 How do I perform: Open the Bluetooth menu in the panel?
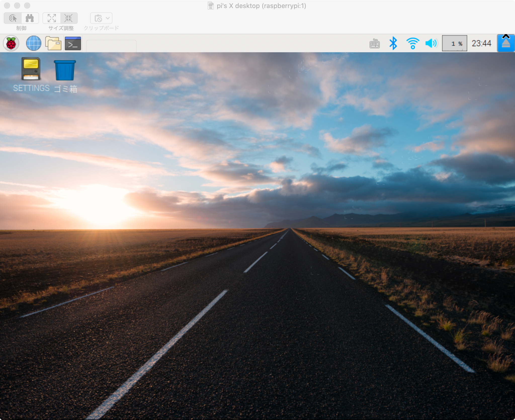(x=393, y=43)
